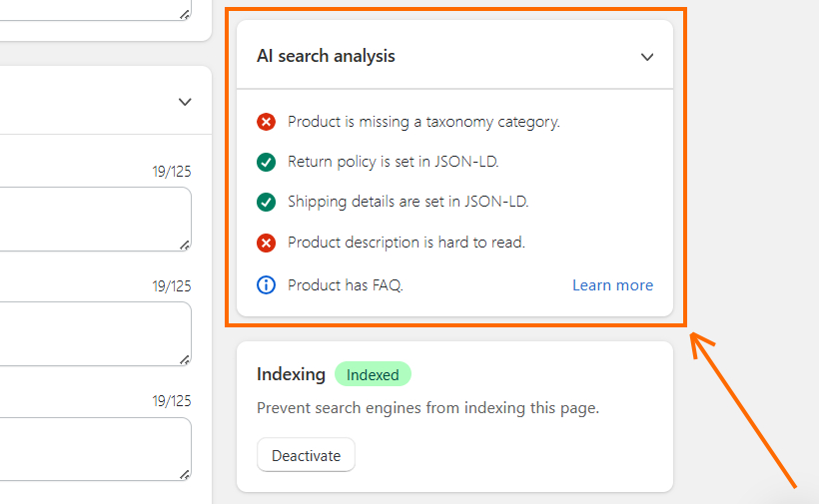Select the AI search analysis heading
This screenshot has height=504, width=819.
click(326, 56)
